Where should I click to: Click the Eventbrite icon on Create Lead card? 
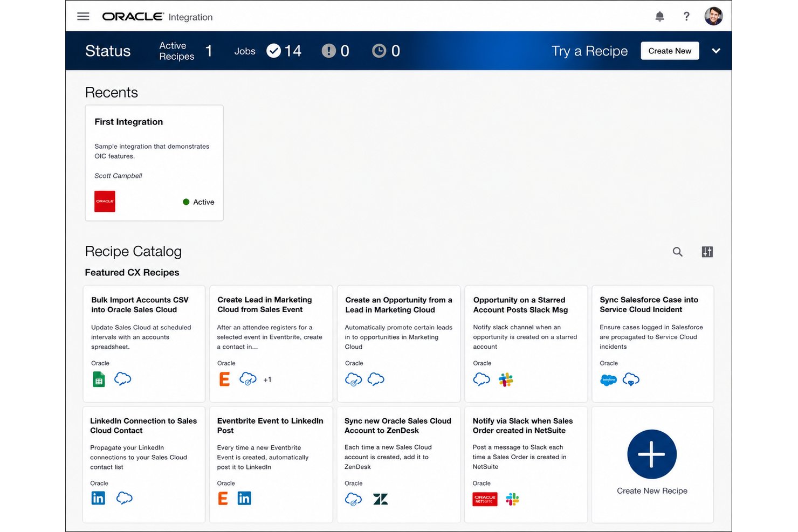[x=224, y=379]
